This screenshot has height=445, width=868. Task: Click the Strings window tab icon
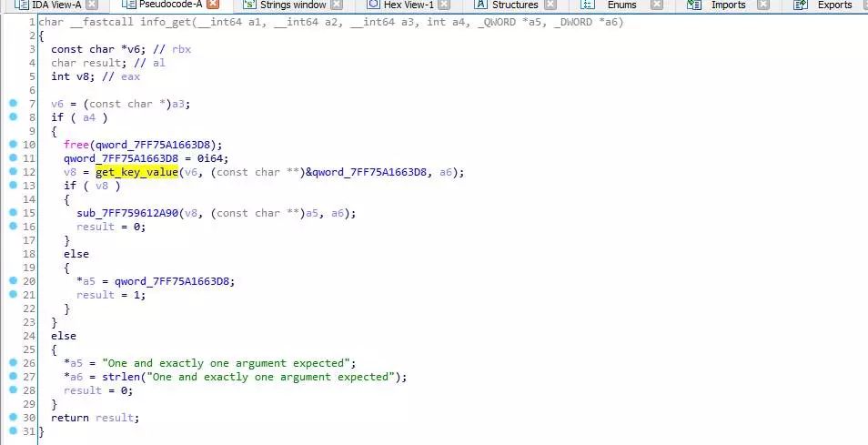point(249,5)
